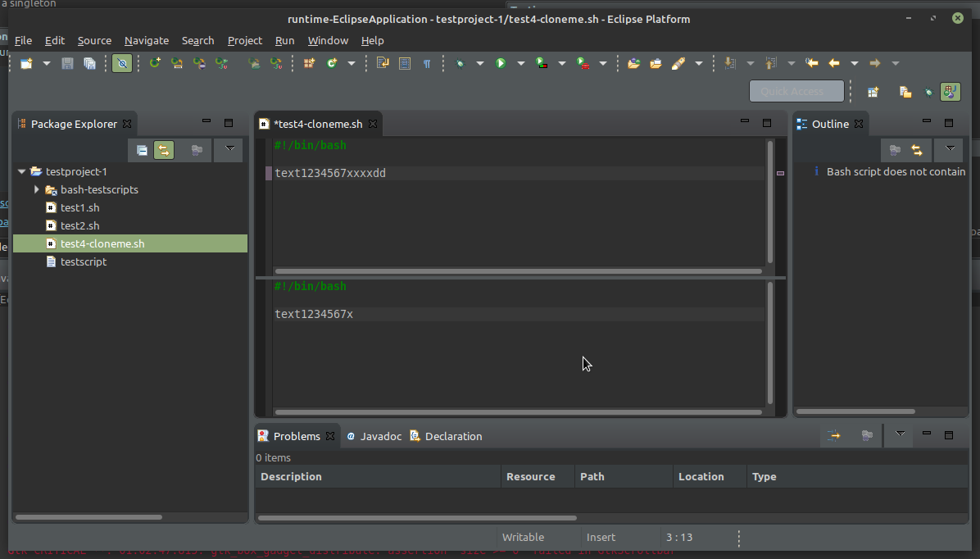Toggle Block Selection mode
Image resolution: width=980 pixels, height=559 pixels.
coord(405,63)
